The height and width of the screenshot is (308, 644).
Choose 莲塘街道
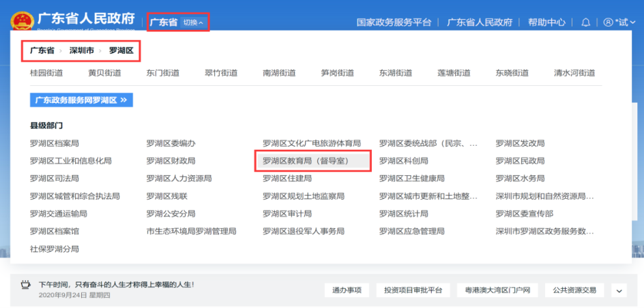coord(454,74)
